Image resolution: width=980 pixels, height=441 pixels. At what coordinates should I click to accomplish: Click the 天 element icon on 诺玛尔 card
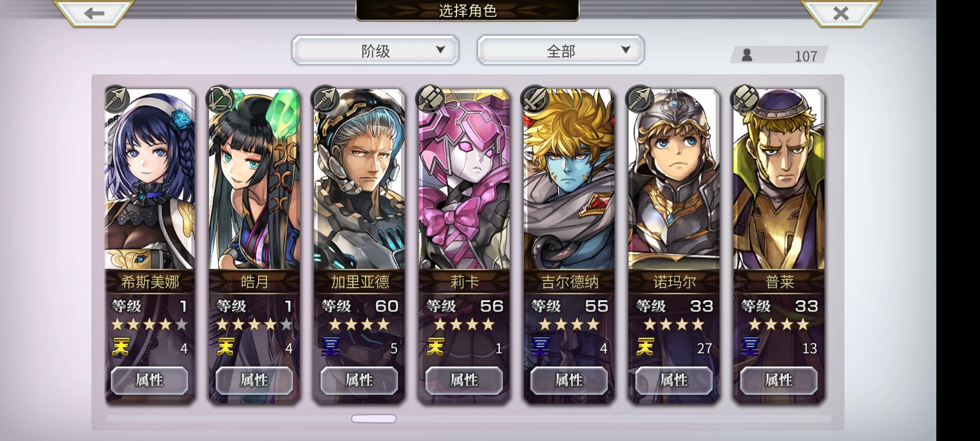(645, 347)
